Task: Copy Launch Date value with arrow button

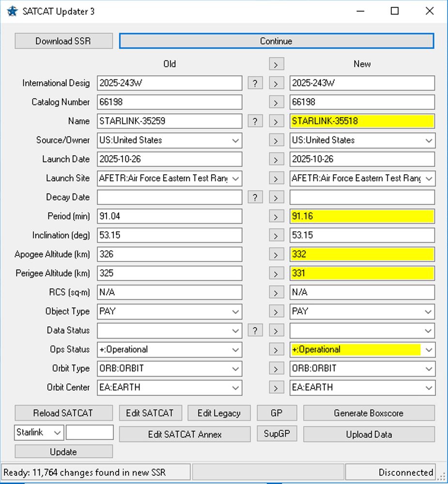Action: point(277,159)
